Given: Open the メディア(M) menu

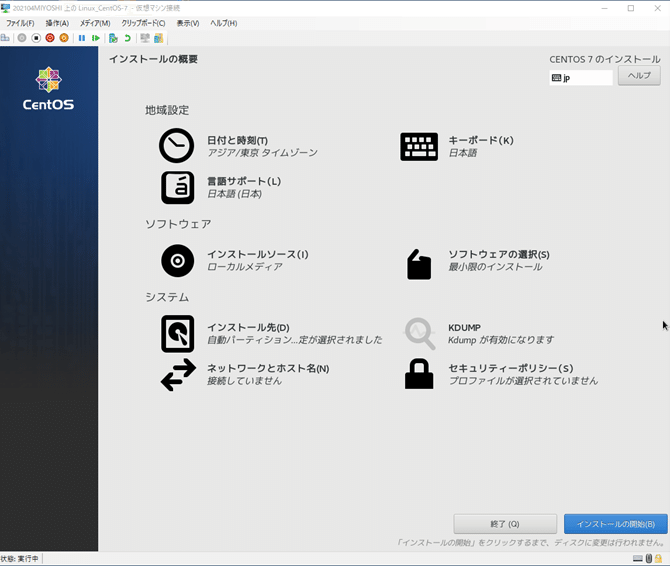Looking at the screenshot, I should click(x=95, y=23).
